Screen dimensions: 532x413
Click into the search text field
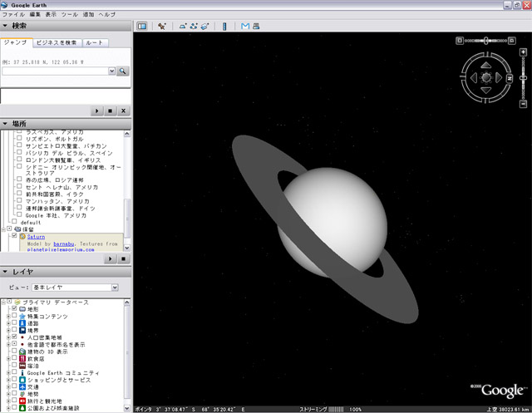pos(55,71)
